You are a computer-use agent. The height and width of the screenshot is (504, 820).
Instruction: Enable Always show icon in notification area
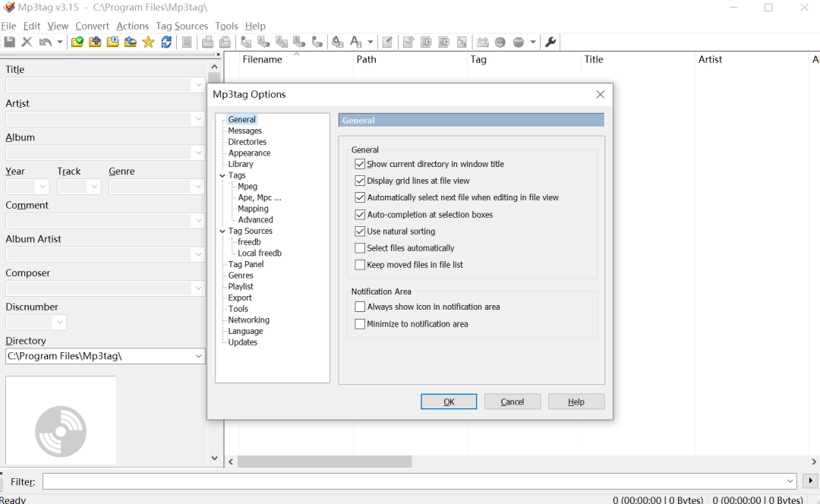click(x=360, y=307)
